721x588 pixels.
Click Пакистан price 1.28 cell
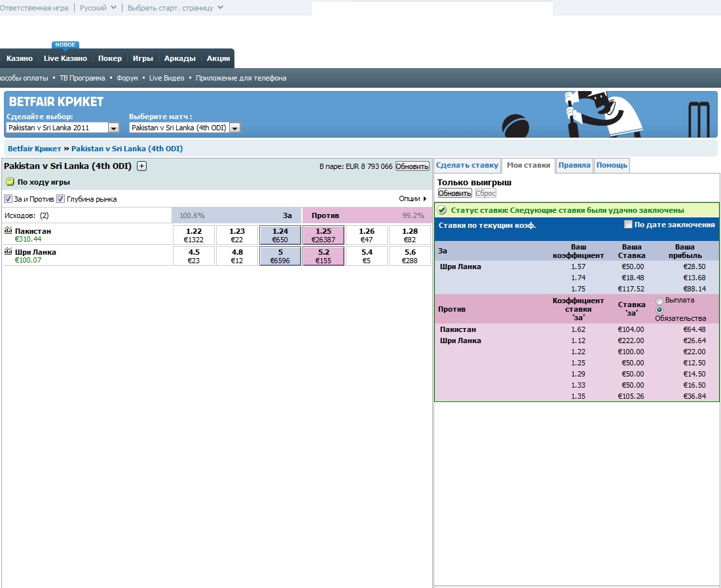(x=410, y=235)
